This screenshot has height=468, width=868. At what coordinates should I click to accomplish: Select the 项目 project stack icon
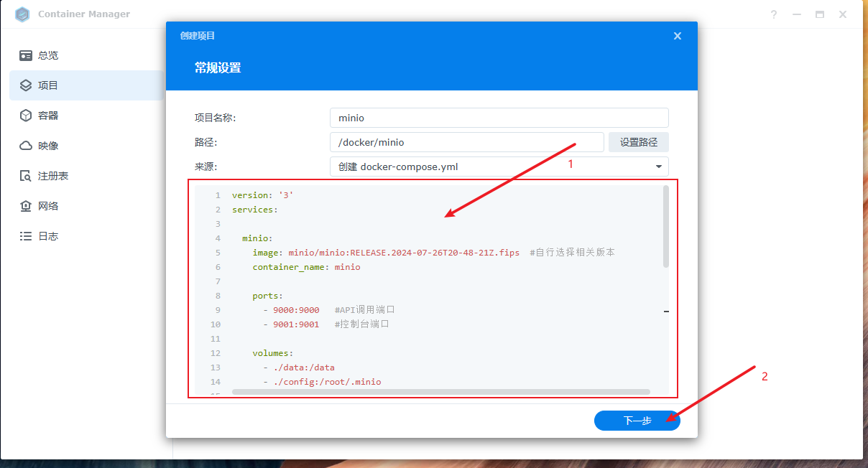[26, 85]
